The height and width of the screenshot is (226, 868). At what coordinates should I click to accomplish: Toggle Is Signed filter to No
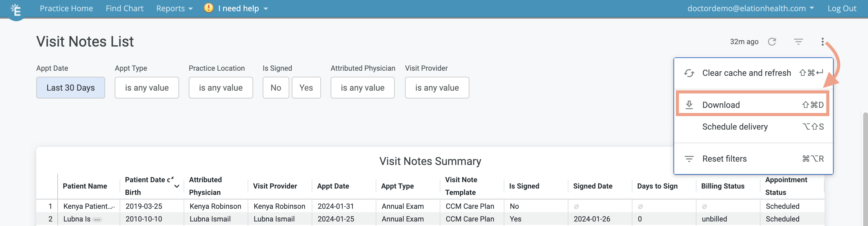276,87
